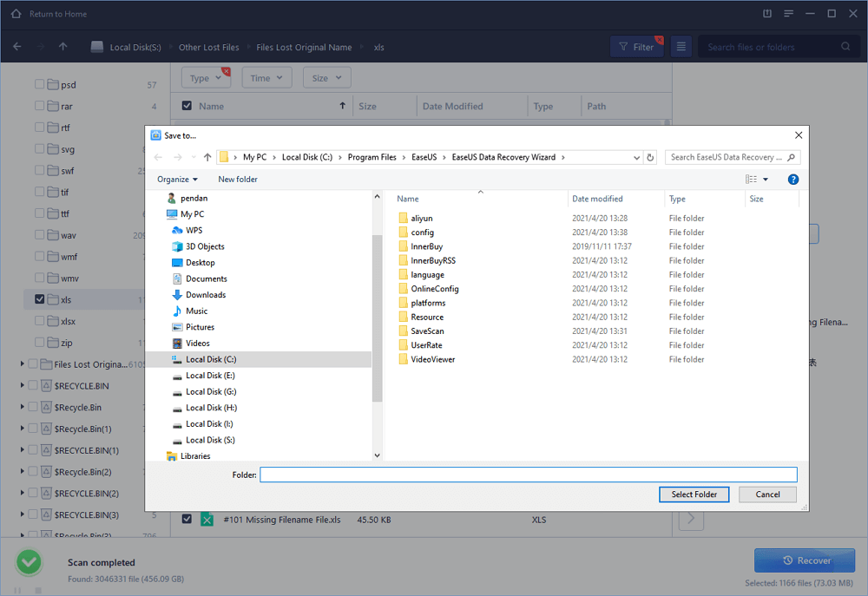Click New folder in dialog toolbar
The image size is (868, 596).
237,180
